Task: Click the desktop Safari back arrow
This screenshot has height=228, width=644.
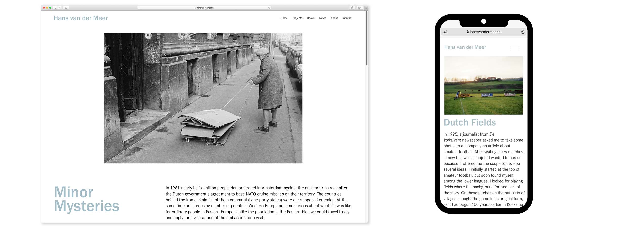Action: pos(55,8)
